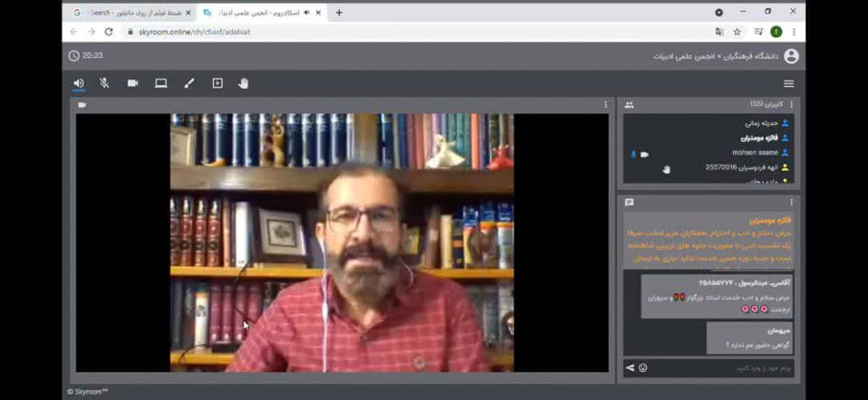Screen dimensions: 868x400
Task: Bookmark this page with the star icon
Action: point(737,32)
